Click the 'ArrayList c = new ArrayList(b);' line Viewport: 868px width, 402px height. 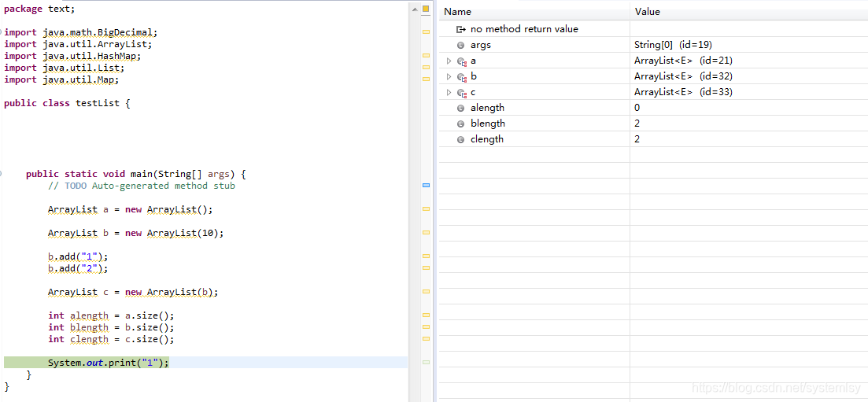coord(133,292)
